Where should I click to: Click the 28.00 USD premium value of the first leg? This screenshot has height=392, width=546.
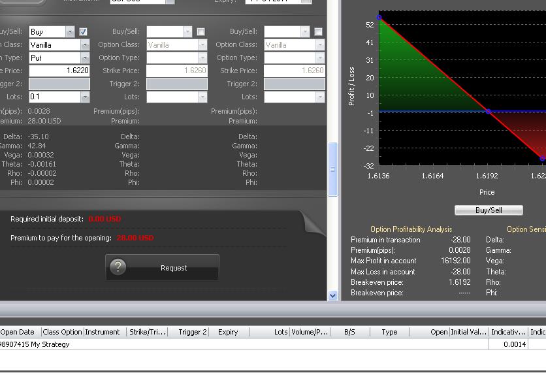[x=44, y=121]
